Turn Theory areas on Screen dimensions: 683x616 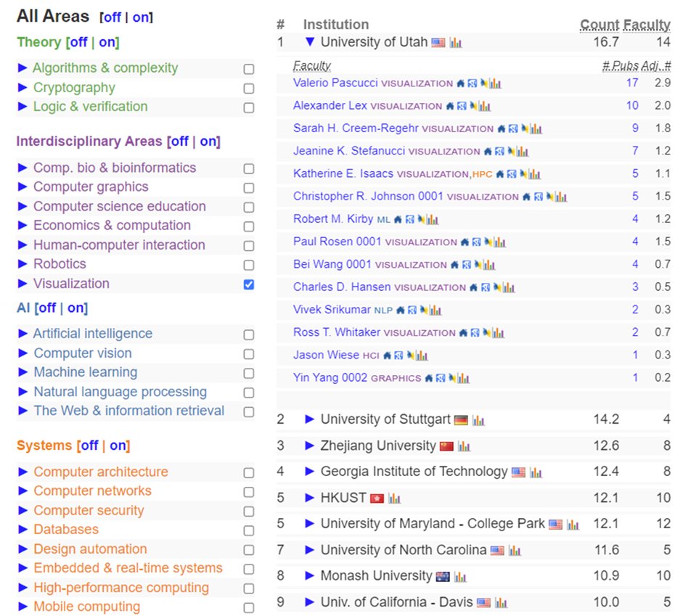[x=107, y=42]
